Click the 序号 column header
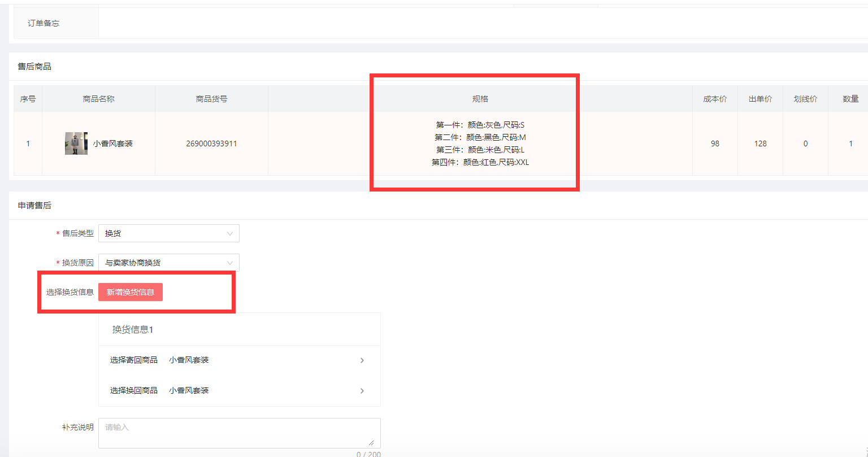Image resolution: width=868 pixels, height=457 pixels. click(28, 99)
